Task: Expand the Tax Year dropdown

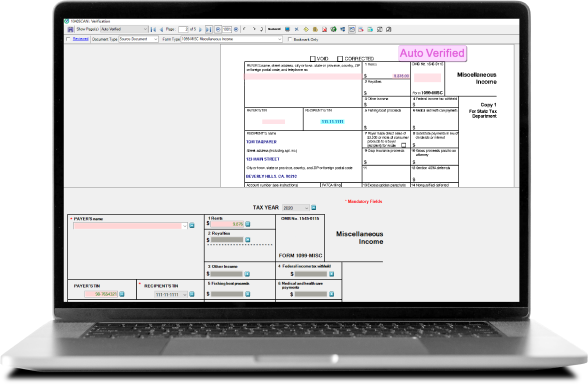Action: click(x=296, y=208)
